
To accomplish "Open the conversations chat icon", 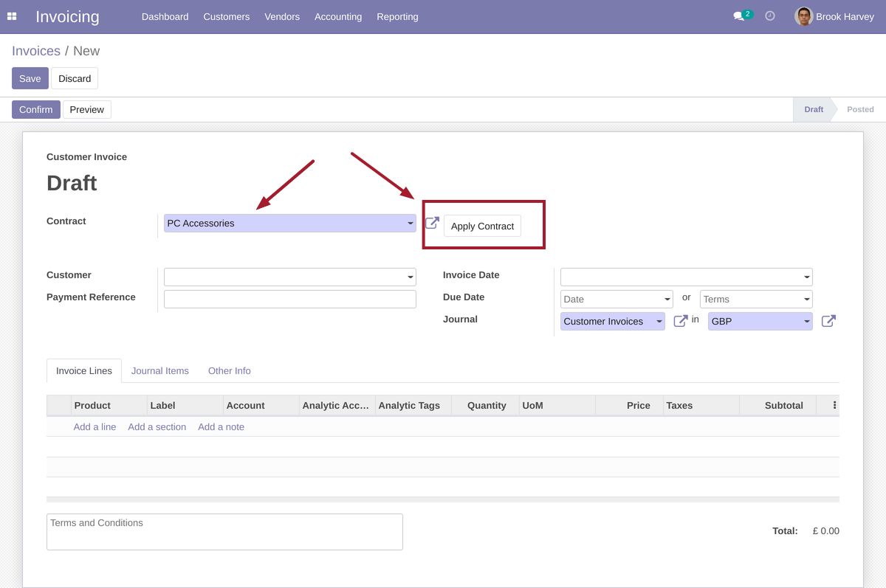I will coord(738,16).
